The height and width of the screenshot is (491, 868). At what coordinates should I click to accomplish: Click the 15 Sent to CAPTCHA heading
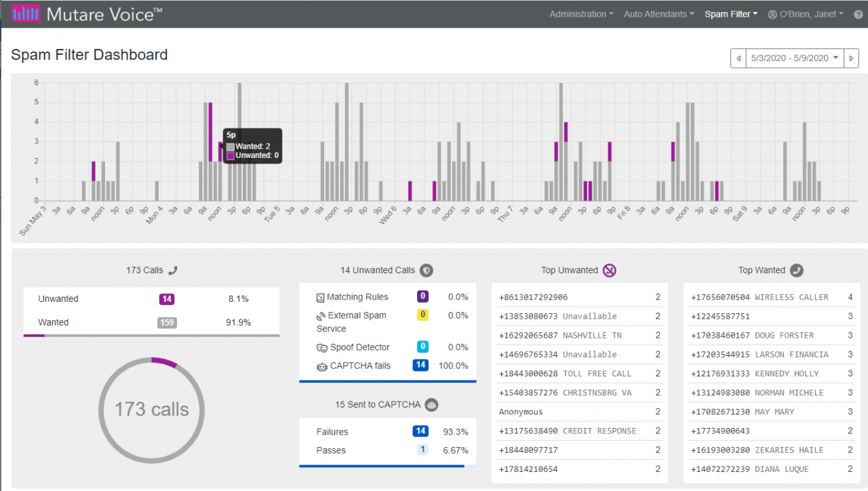tap(378, 404)
